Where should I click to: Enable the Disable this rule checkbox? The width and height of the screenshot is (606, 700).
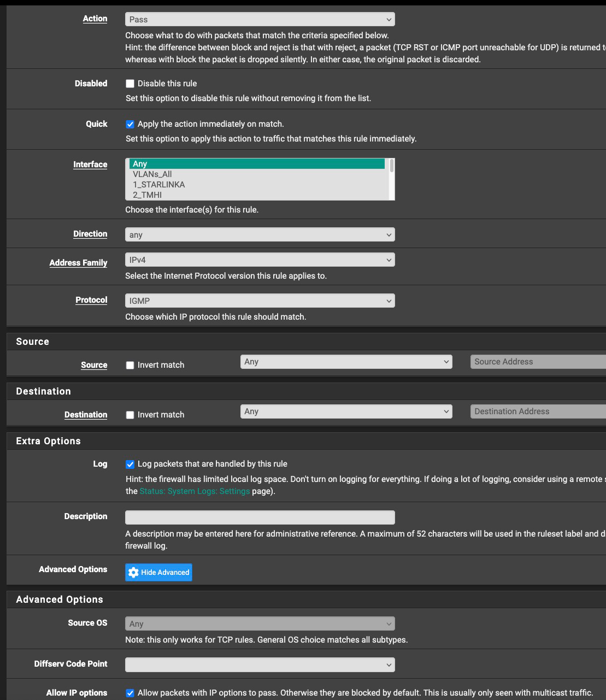click(130, 84)
